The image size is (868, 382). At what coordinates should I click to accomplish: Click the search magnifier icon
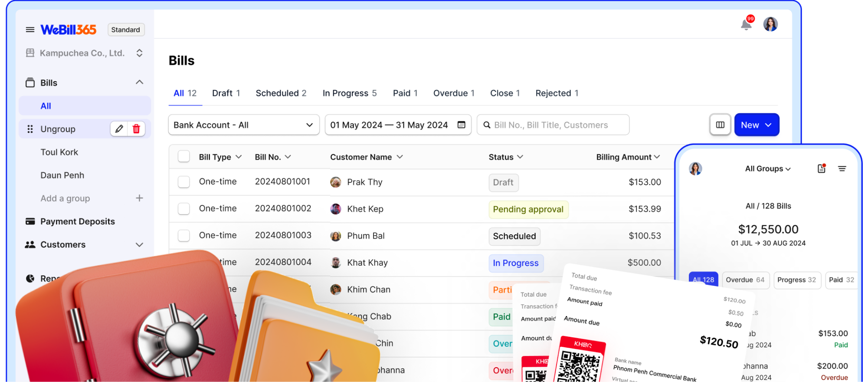(487, 125)
